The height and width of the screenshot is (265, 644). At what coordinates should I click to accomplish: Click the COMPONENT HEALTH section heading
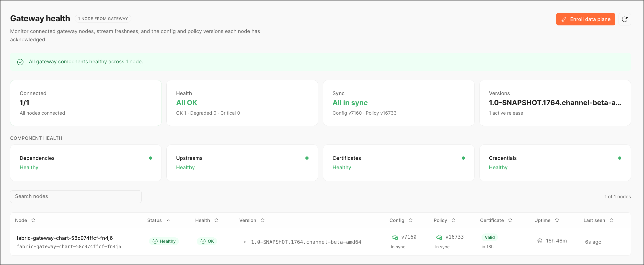point(36,138)
